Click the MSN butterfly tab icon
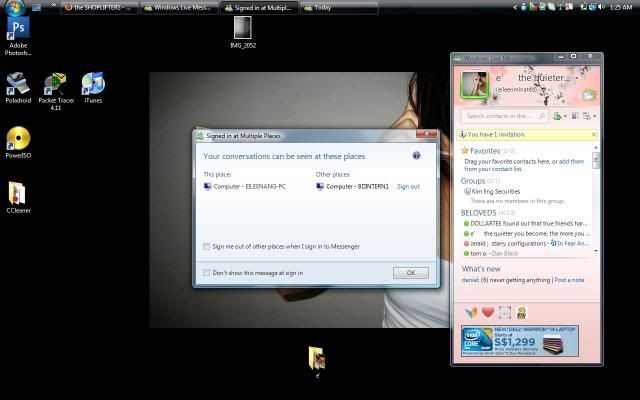640x400 pixels. (x=471, y=313)
